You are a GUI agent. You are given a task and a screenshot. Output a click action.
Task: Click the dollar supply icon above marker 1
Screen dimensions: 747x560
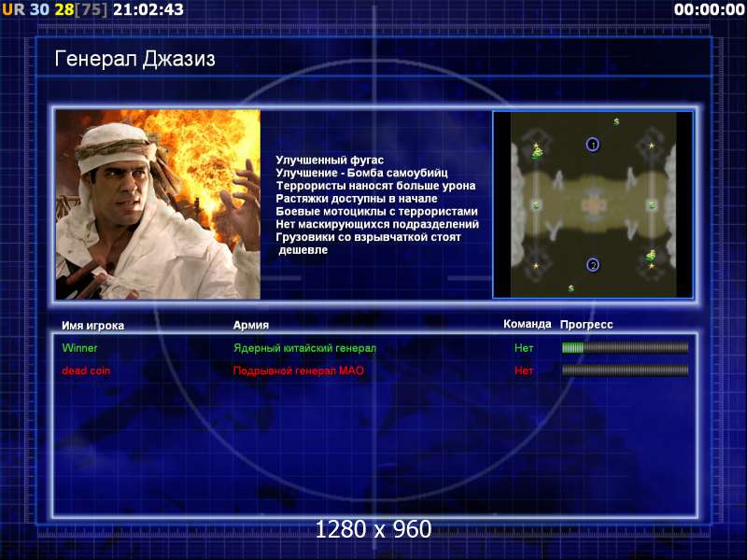[616, 121]
